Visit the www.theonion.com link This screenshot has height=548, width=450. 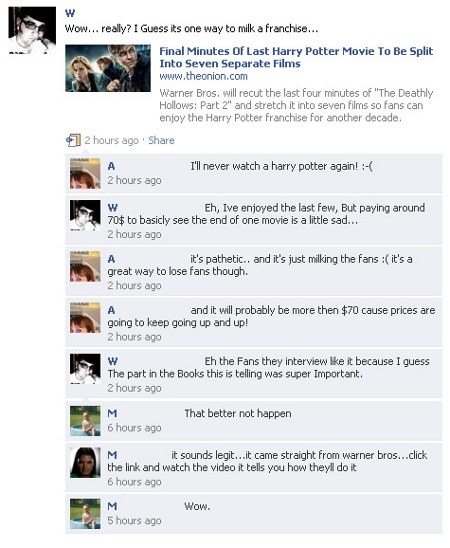[x=203, y=76]
